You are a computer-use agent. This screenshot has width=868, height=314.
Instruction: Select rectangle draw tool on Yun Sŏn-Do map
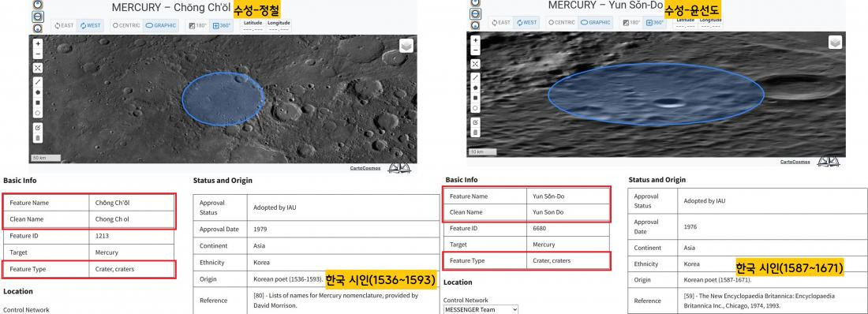coord(475,98)
